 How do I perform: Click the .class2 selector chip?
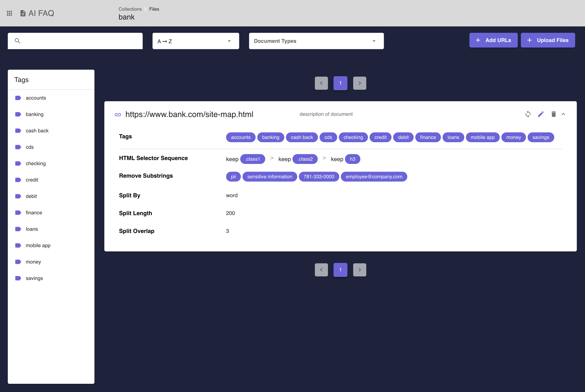click(305, 159)
